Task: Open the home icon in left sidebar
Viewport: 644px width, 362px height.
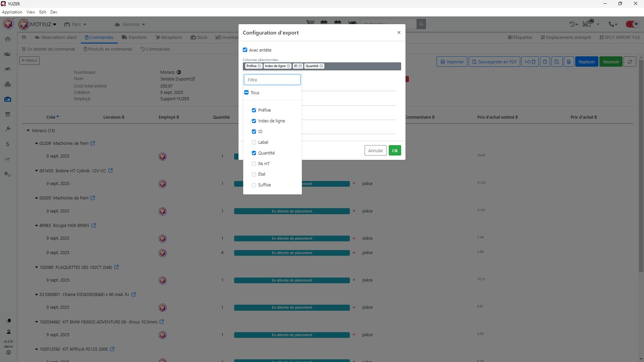Action: click(x=8, y=40)
